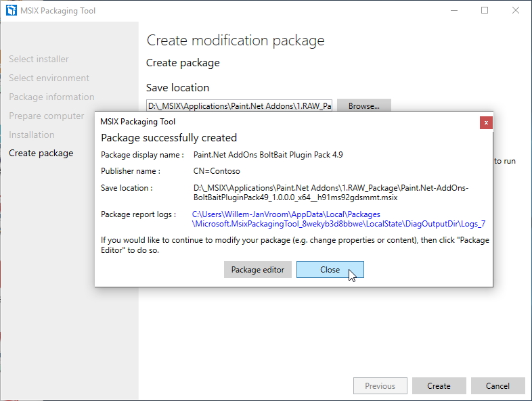Close the main application window
Viewport: 532px width, 401px height.
(516, 10)
